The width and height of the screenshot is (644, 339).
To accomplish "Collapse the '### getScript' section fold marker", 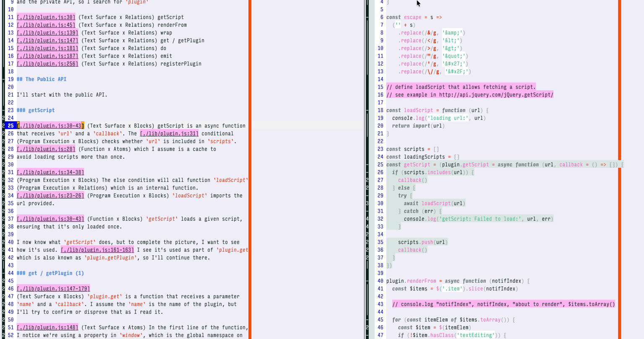I will (x=3, y=110).
